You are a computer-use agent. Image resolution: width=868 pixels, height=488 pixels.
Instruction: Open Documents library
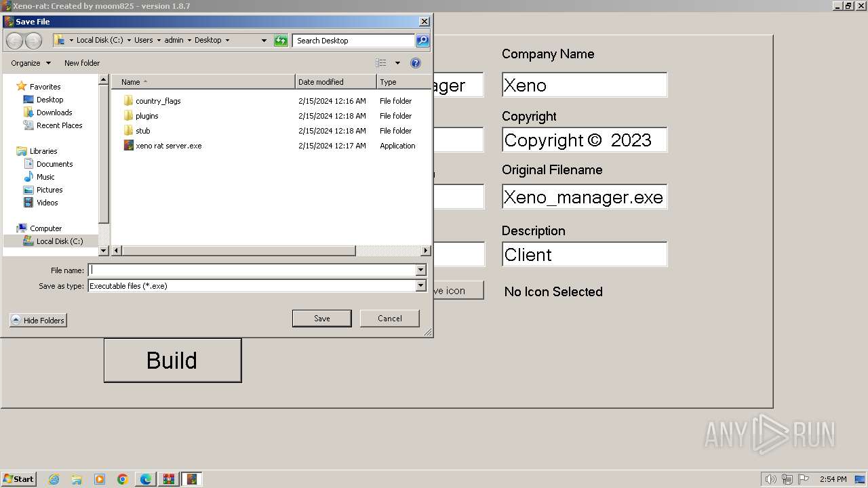click(x=54, y=164)
